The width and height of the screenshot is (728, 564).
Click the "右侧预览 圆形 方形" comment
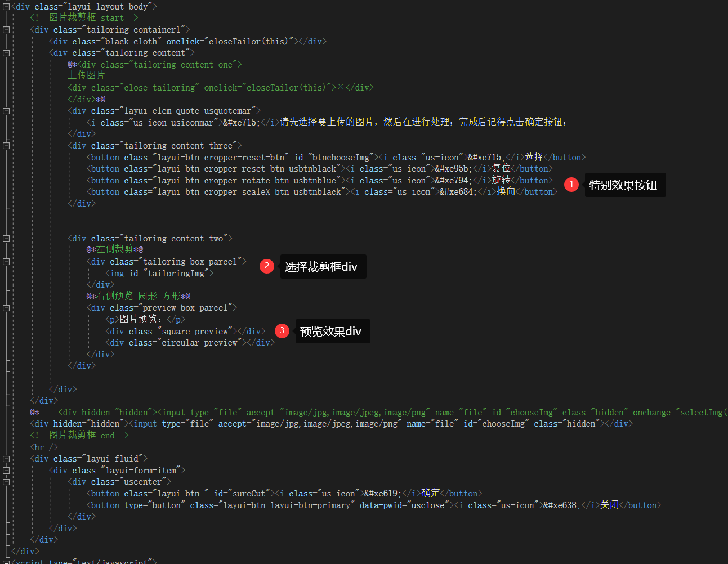tap(139, 297)
